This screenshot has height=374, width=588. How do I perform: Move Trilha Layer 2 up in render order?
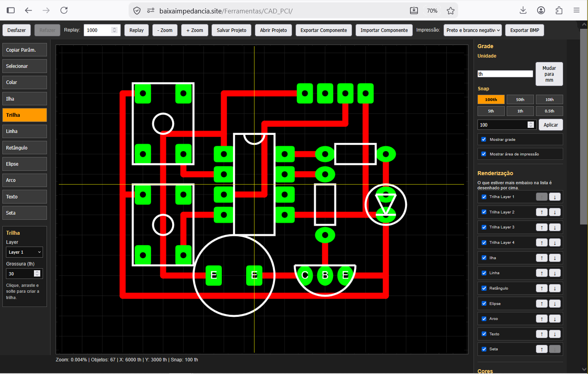tap(542, 212)
